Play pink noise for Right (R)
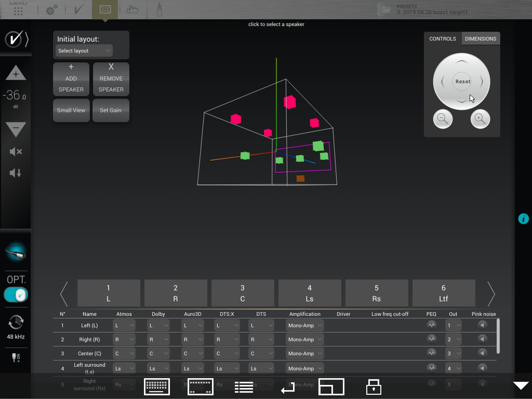 (482, 339)
